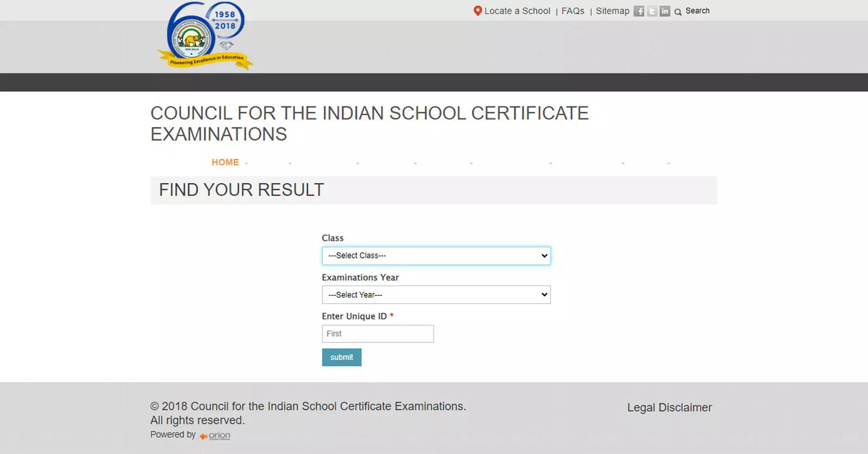Open the FAQs link
The width and height of the screenshot is (868, 454).
(x=573, y=11)
